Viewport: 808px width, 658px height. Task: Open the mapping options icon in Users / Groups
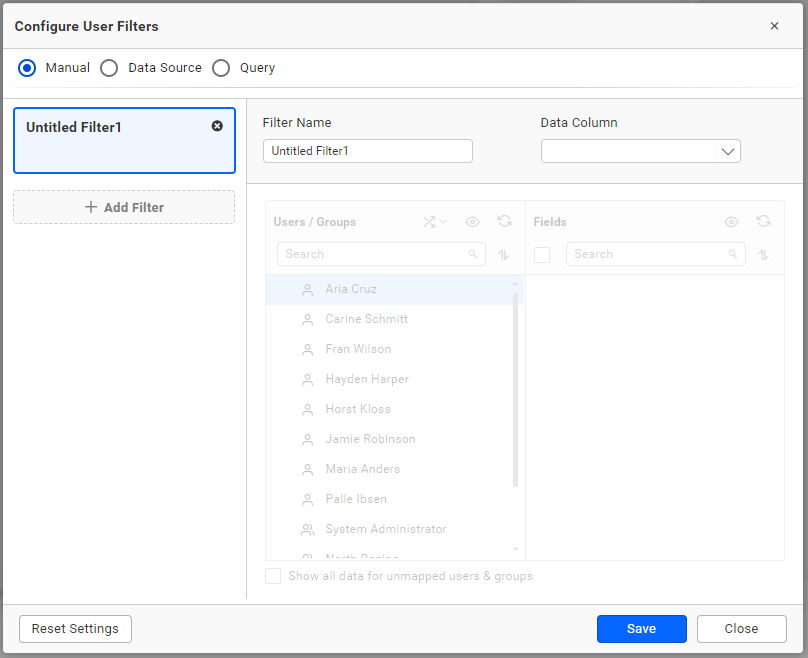click(429, 221)
